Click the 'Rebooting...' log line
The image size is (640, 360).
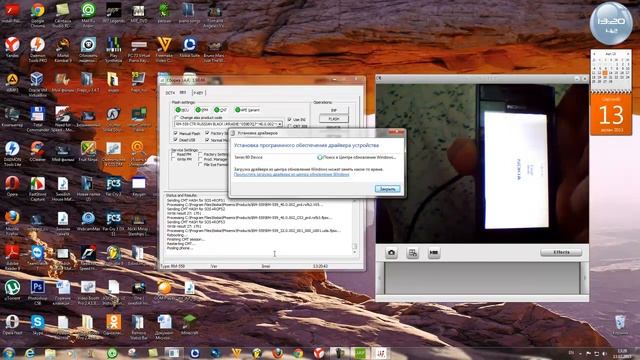(176, 235)
